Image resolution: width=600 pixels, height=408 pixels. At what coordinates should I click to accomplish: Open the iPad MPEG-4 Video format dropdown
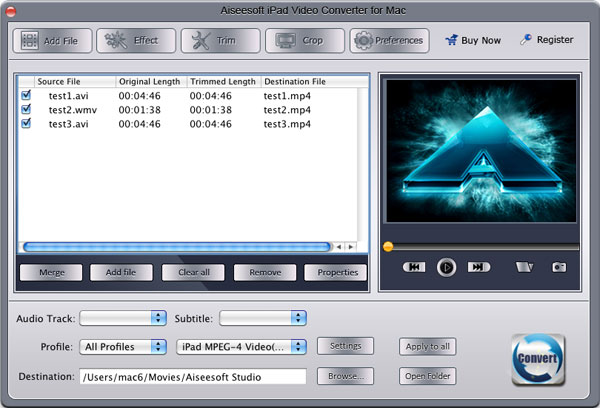click(241, 347)
